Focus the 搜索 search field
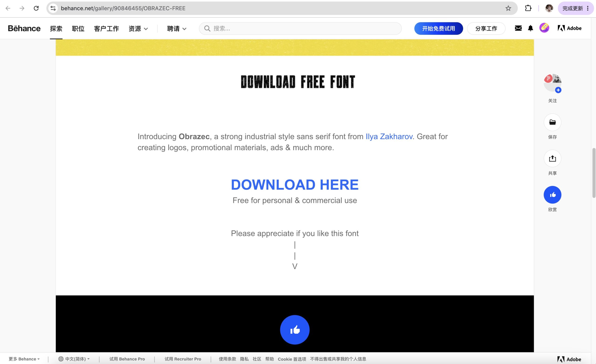Image resolution: width=596 pixels, height=364 pixels. (300, 29)
